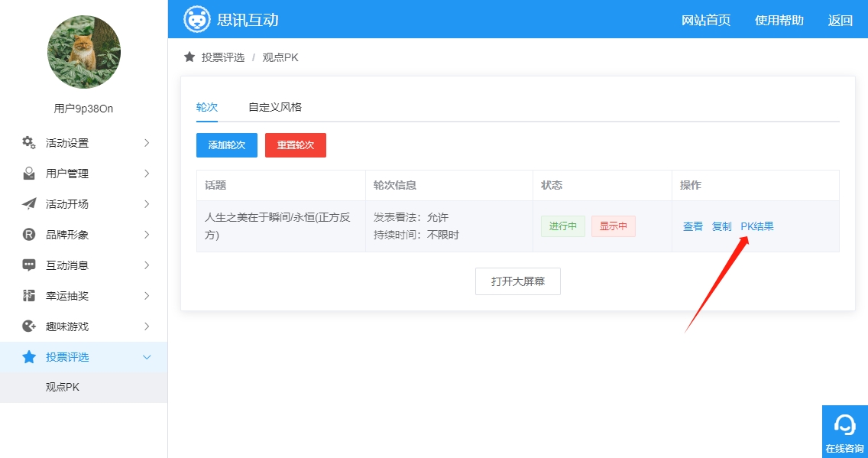Expand 活动开场 chevron arrow
Viewport: 868px width, 458px height.
pyautogui.click(x=147, y=204)
